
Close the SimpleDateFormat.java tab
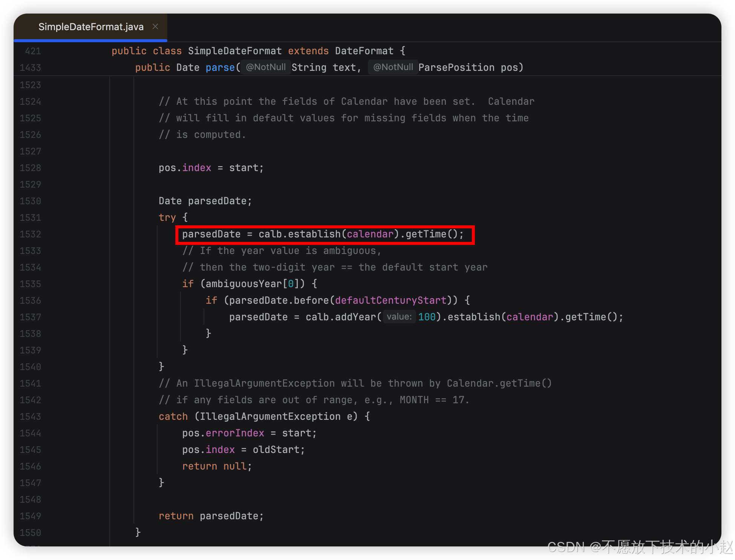(x=155, y=26)
